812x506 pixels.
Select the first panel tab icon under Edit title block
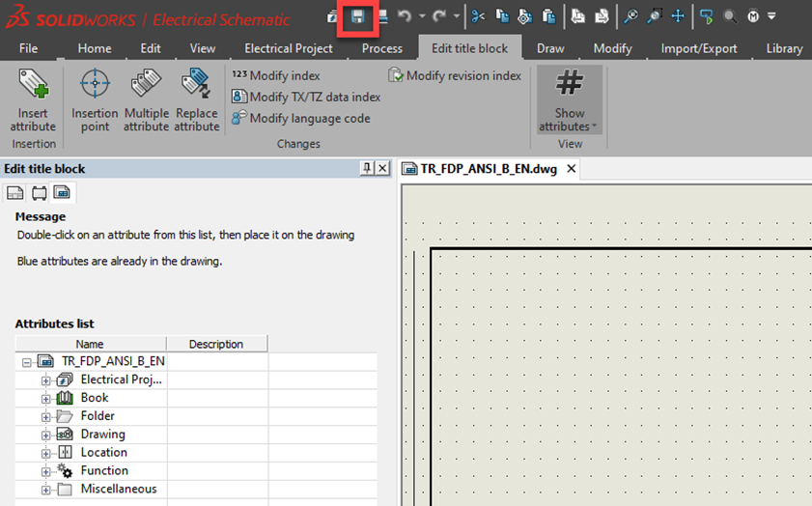pos(15,193)
